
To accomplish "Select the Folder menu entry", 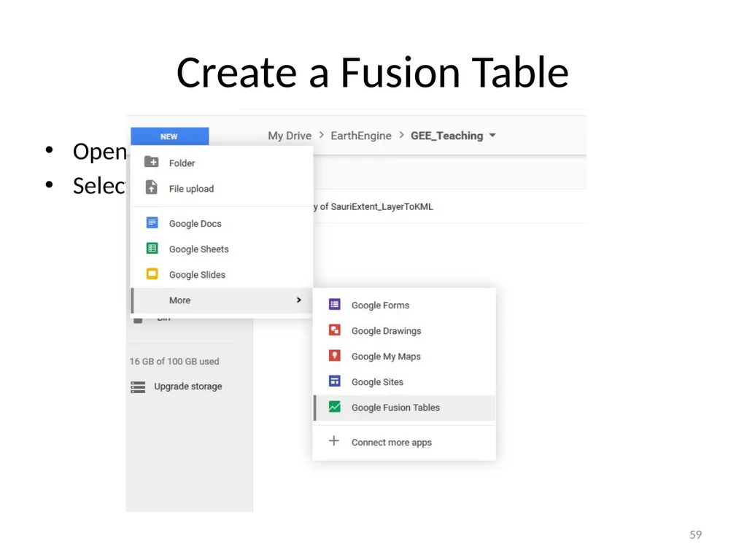I will click(x=222, y=163).
